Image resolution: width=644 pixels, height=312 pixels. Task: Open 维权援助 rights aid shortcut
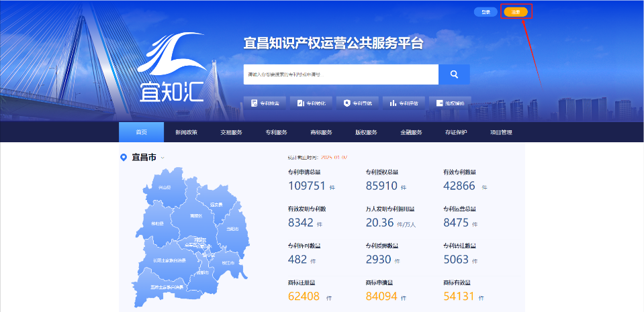449,103
